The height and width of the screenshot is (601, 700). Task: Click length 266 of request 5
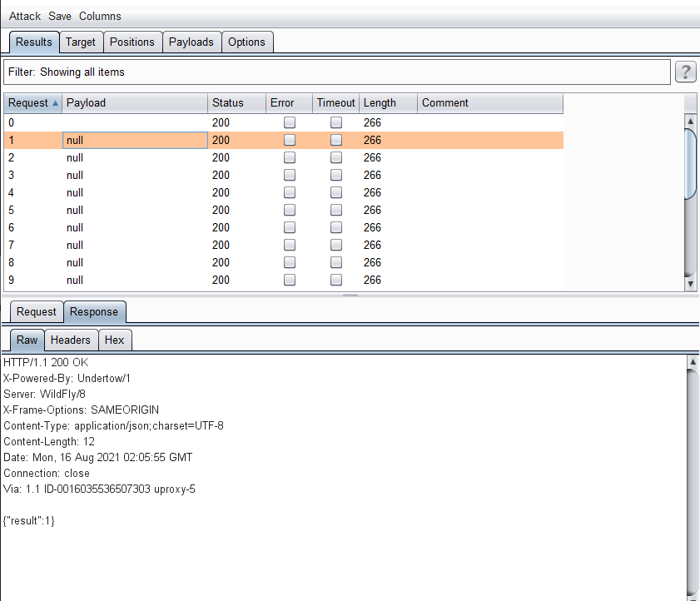click(388, 210)
